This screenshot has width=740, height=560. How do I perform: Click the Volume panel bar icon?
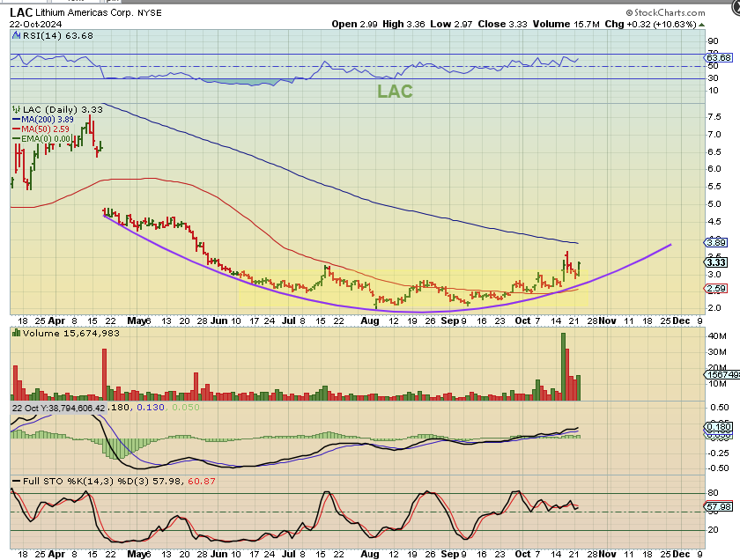[x=16, y=333]
